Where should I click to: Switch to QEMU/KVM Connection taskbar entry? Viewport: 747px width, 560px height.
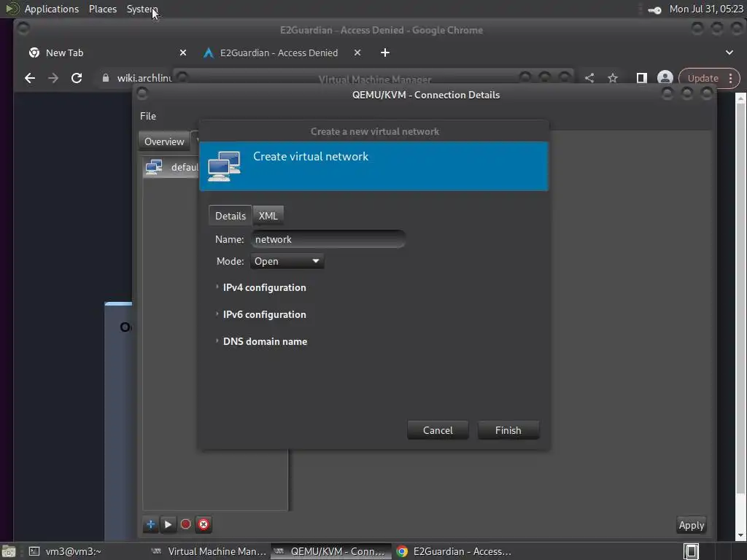pos(331,551)
